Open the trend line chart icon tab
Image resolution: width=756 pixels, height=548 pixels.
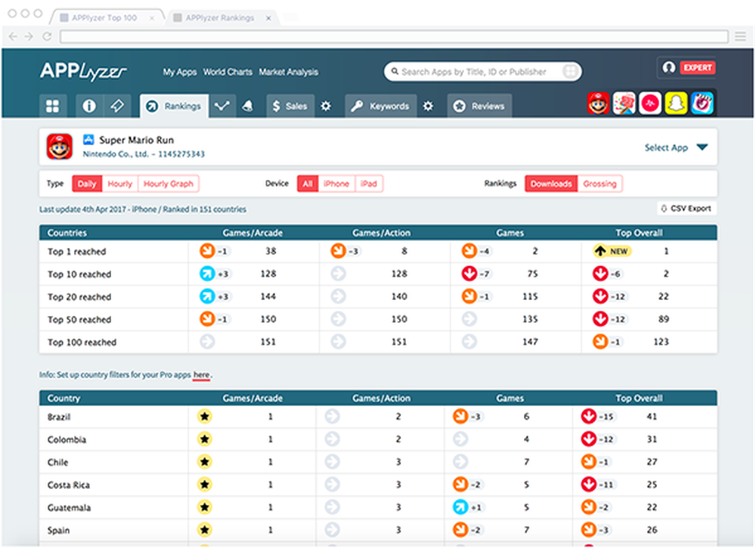point(222,106)
